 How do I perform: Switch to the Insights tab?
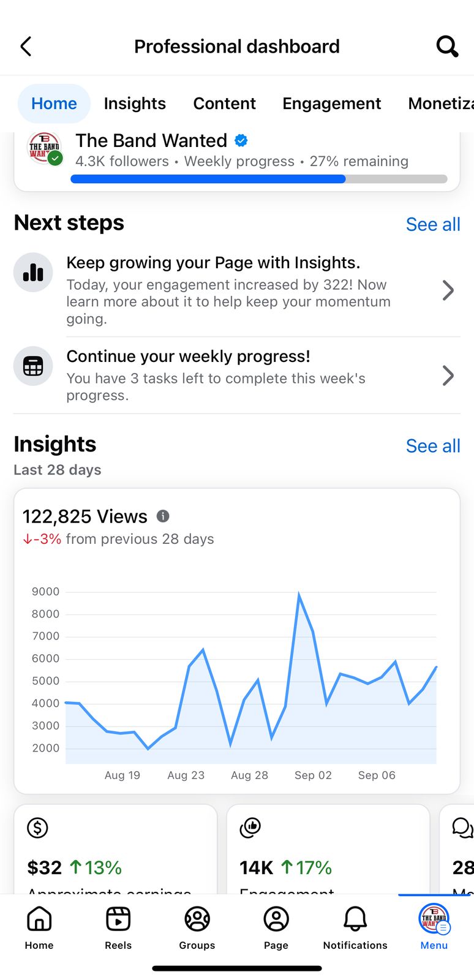click(135, 104)
